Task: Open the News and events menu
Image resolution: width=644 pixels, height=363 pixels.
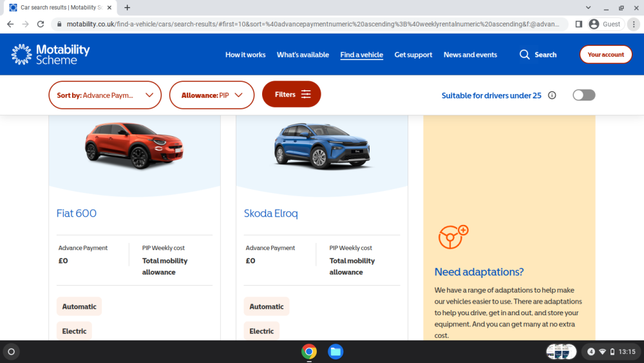Action: [470, 55]
